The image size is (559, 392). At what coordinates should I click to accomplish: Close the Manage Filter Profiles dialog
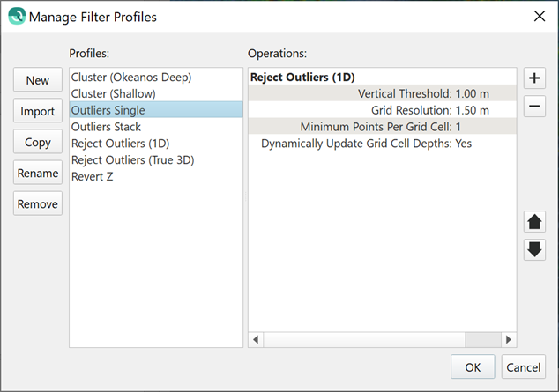pos(539,16)
